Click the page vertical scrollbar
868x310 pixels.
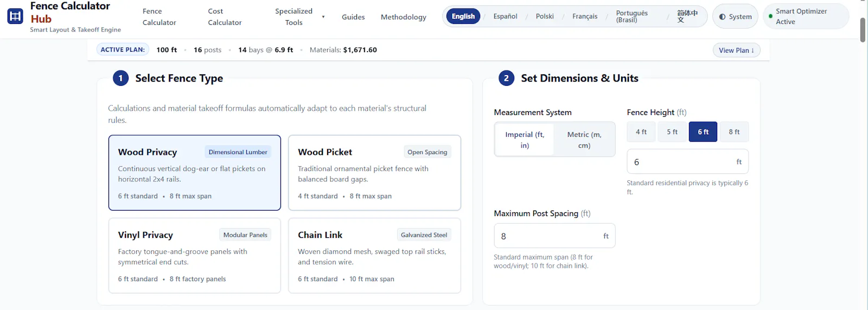[863, 29]
